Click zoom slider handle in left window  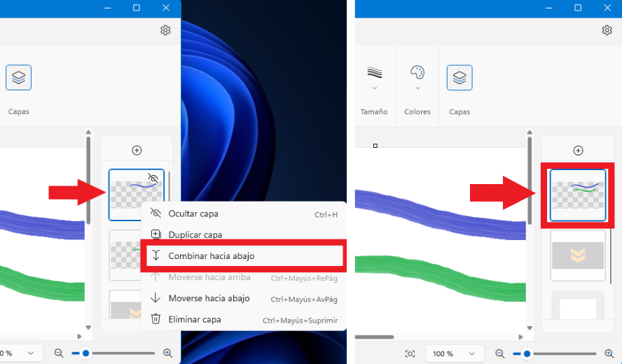[x=85, y=353]
